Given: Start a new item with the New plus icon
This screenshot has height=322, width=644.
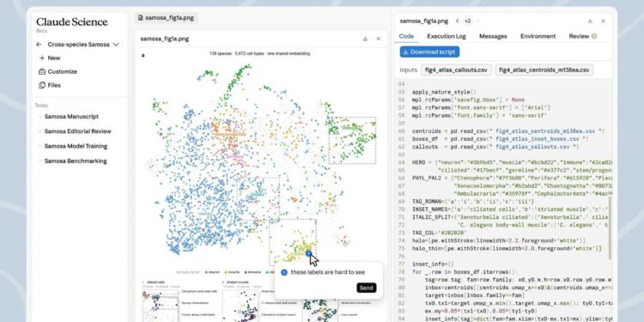Looking at the screenshot, I should click(42, 58).
